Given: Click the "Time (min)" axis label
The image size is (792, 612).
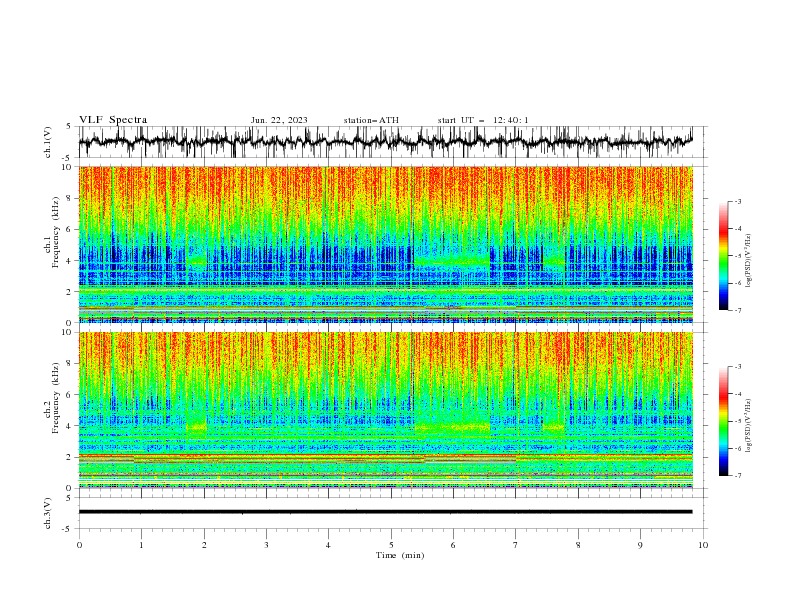Looking at the screenshot, I should coord(400,555).
